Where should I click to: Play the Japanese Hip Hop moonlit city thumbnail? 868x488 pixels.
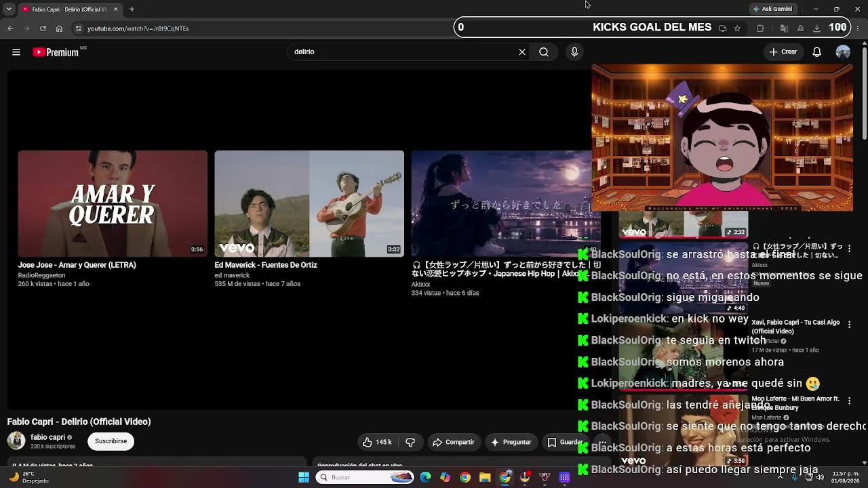tap(502, 203)
